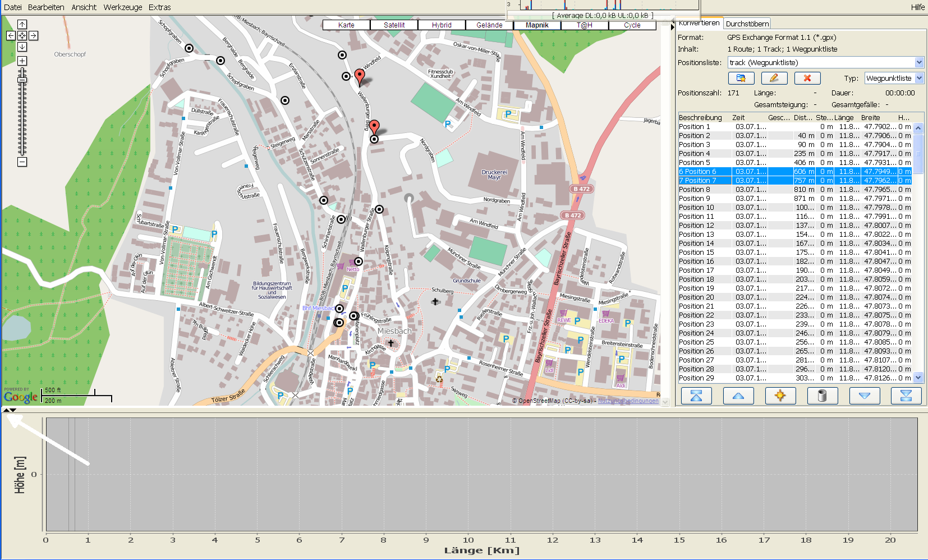Collapse the map panel using right-side arrow
This screenshot has width=928, height=560.
coord(673,26)
